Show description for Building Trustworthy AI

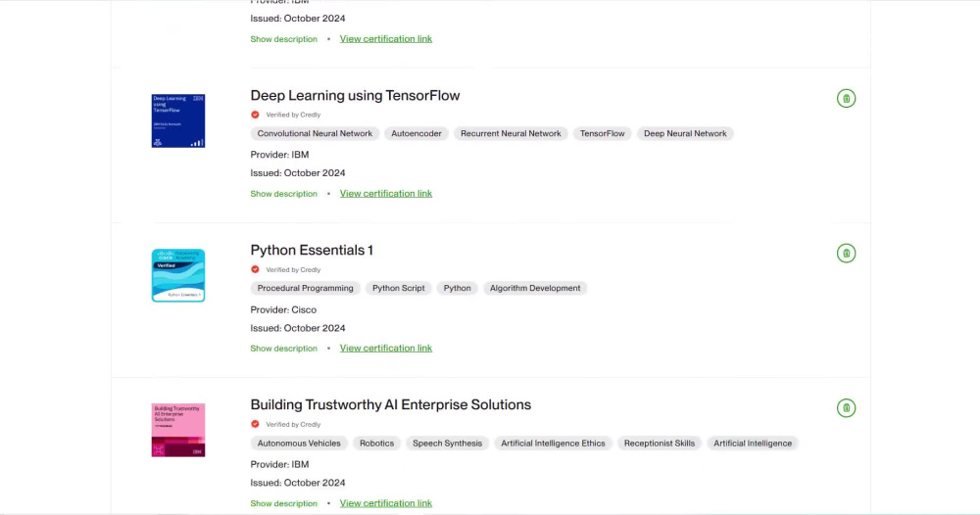pos(284,503)
